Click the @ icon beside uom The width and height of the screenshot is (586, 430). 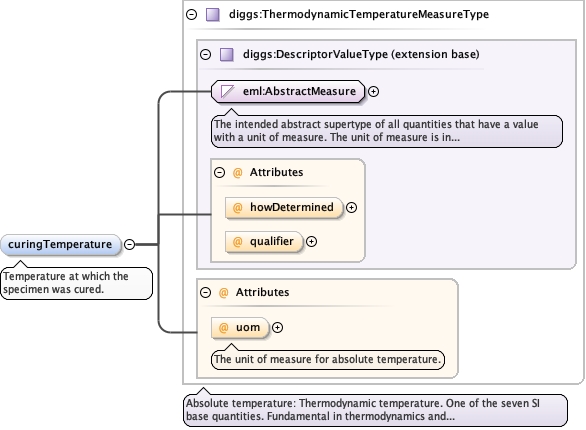pyautogui.click(x=223, y=328)
